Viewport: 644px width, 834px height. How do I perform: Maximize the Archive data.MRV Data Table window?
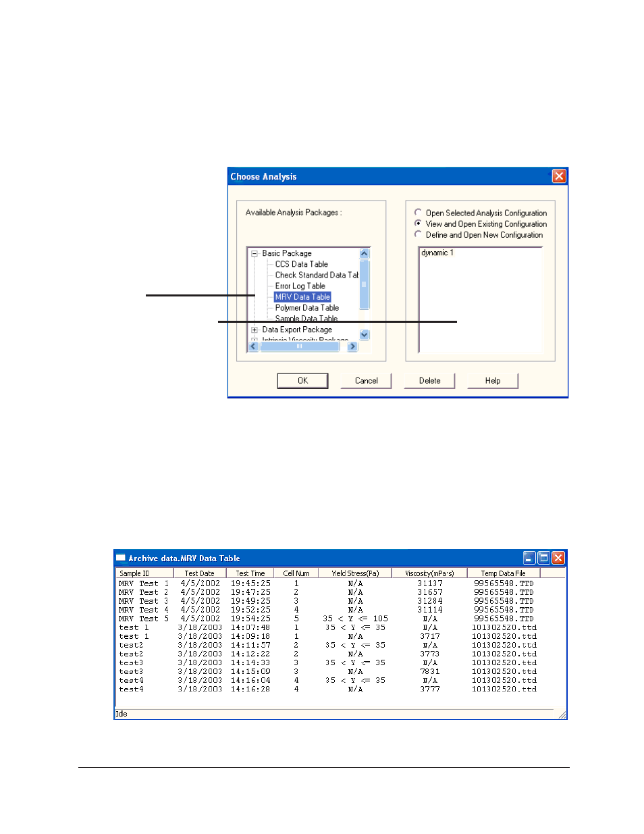[x=543, y=558]
